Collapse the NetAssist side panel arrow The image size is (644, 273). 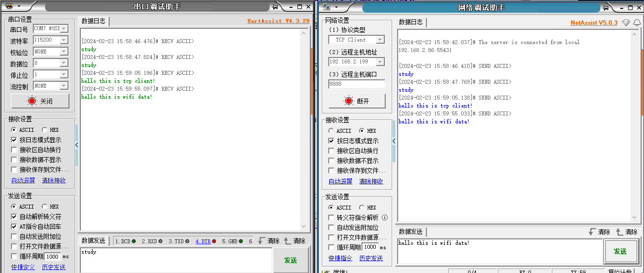click(x=394, y=141)
